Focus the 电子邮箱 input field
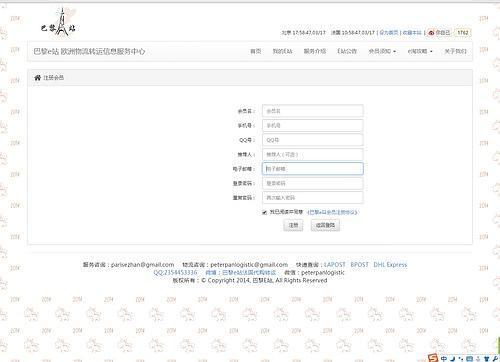The image size is (500, 362). coord(313,169)
